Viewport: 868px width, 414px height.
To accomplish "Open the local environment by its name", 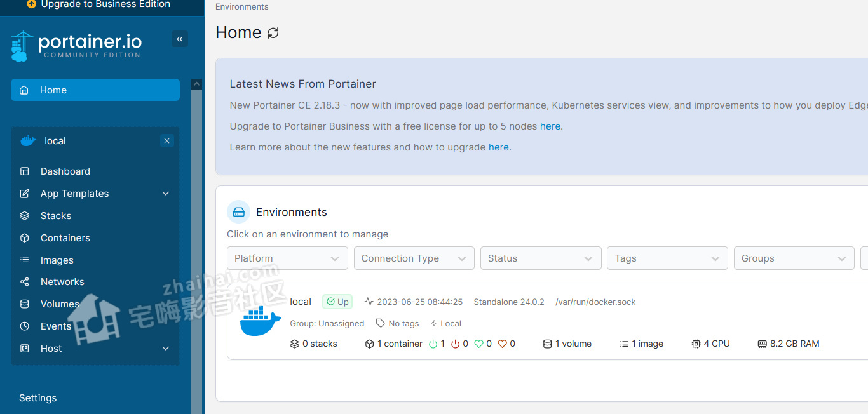I will [x=301, y=302].
